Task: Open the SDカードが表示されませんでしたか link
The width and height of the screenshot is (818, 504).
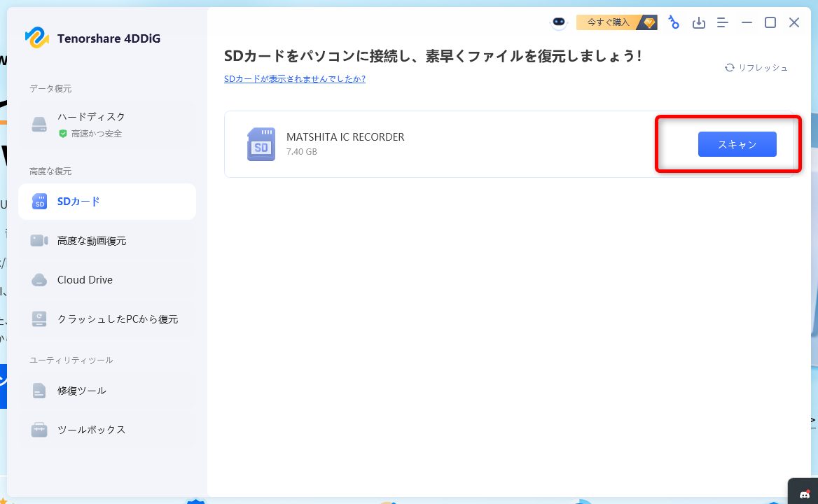Action: [294, 79]
